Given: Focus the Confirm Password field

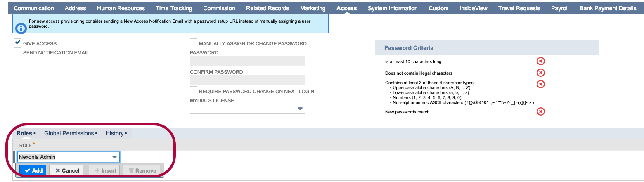Looking at the screenshot, I should click(247, 80).
